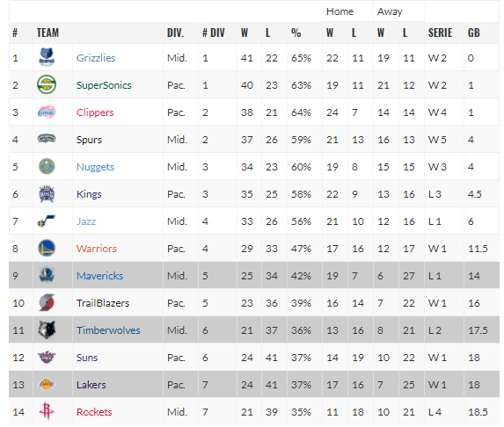
Task: Open the Timberwolves team link
Action: (108, 330)
